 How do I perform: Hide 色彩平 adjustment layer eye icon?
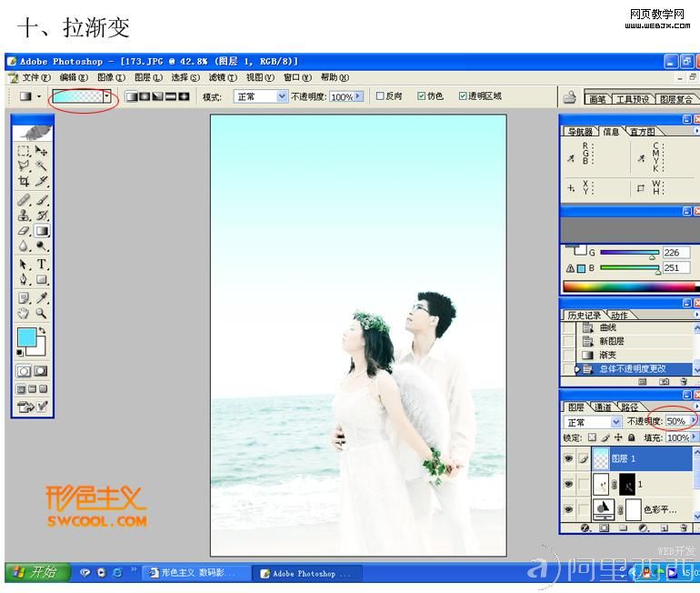(x=568, y=509)
